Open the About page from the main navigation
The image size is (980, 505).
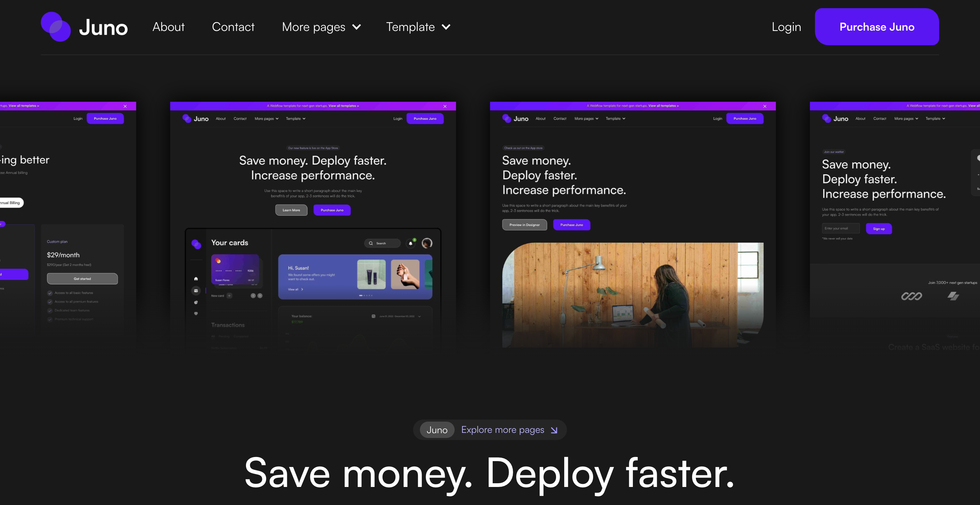[168, 27]
